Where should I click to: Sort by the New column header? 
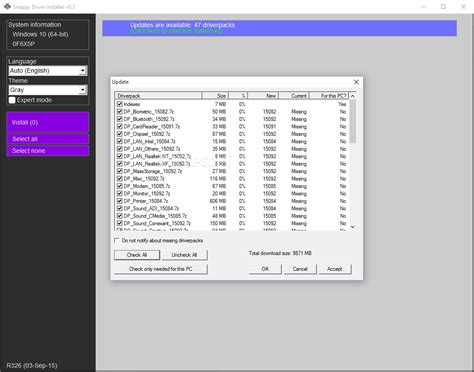(x=263, y=96)
